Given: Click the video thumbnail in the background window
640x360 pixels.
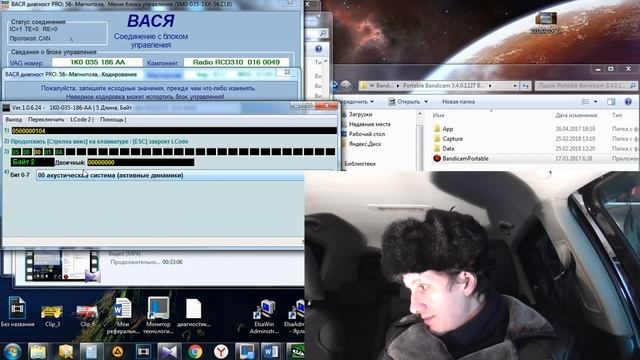Looking at the screenshot, I should tap(61, 266).
